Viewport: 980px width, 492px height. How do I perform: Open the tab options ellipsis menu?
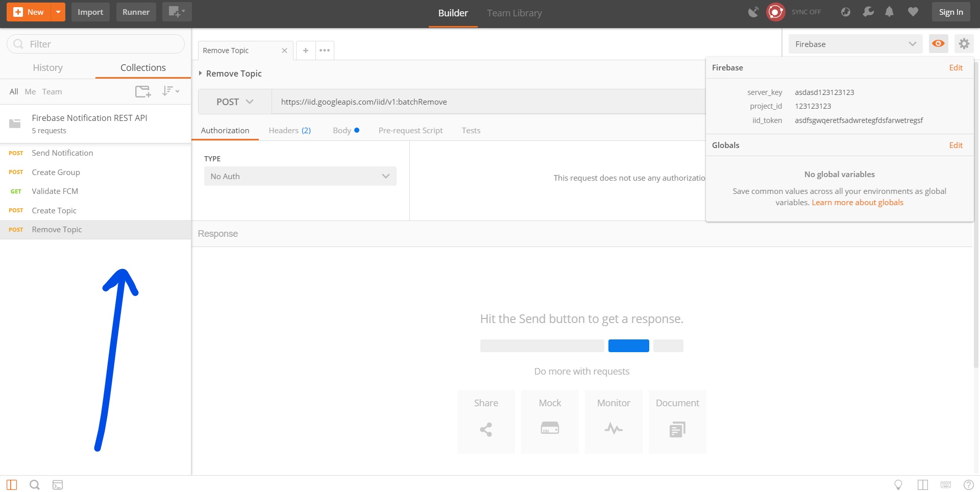coord(325,51)
